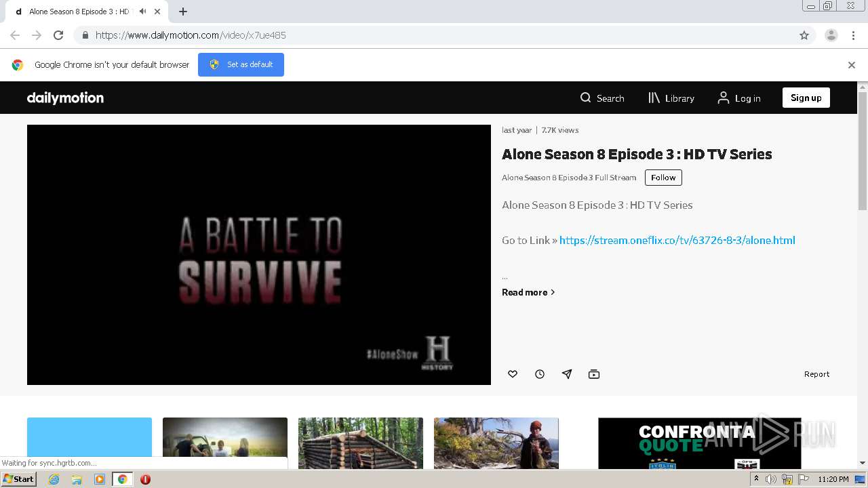Screen dimensions: 868x488
Task: Click the '7.7K views' text
Action: coord(560,130)
